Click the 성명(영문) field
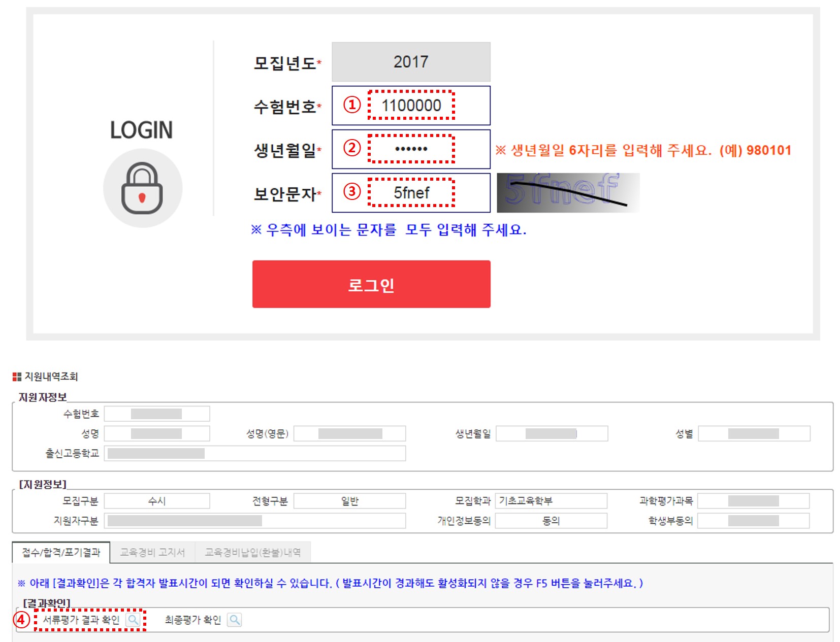This screenshot has height=642, width=840. [349, 433]
